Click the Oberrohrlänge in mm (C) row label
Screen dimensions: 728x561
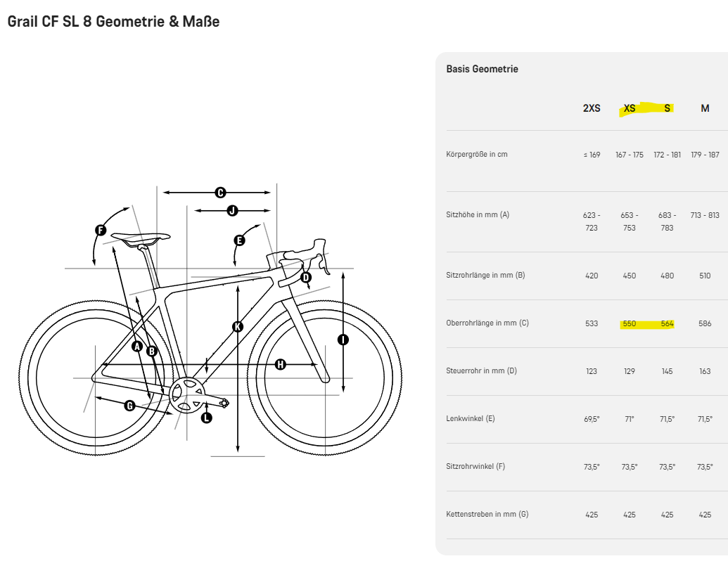tap(487, 323)
